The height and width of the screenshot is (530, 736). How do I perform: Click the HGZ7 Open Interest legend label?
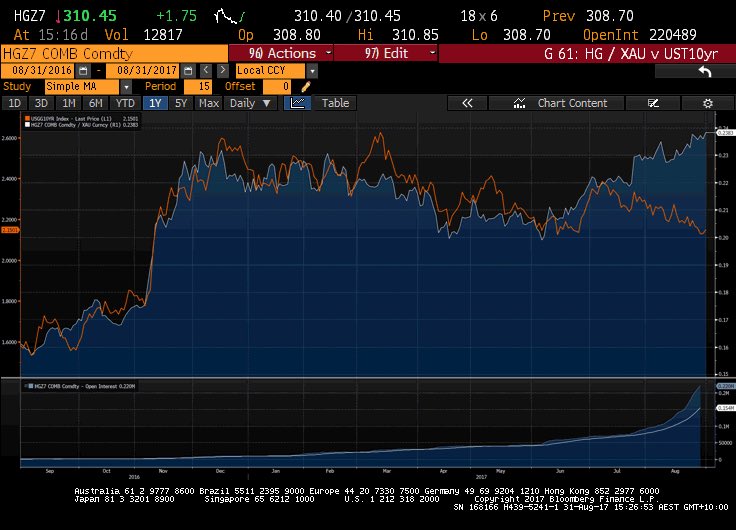pyautogui.click(x=84, y=386)
